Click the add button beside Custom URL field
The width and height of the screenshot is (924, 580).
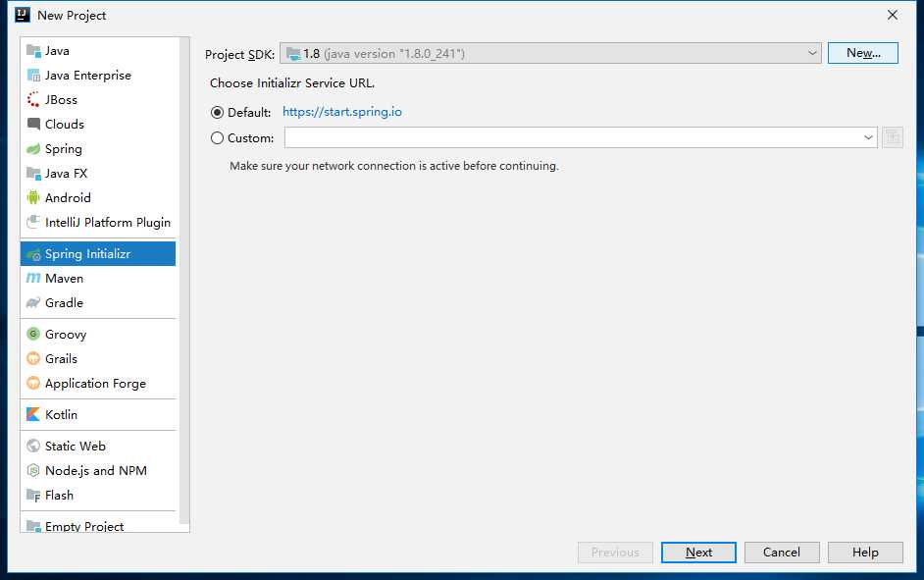pyautogui.click(x=893, y=138)
